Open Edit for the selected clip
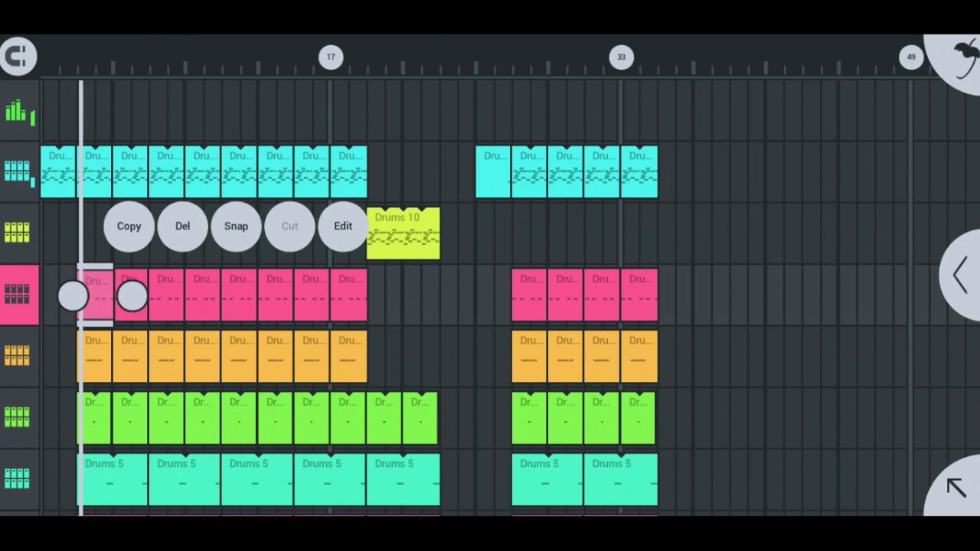Image resolution: width=980 pixels, height=551 pixels. (x=343, y=227)
